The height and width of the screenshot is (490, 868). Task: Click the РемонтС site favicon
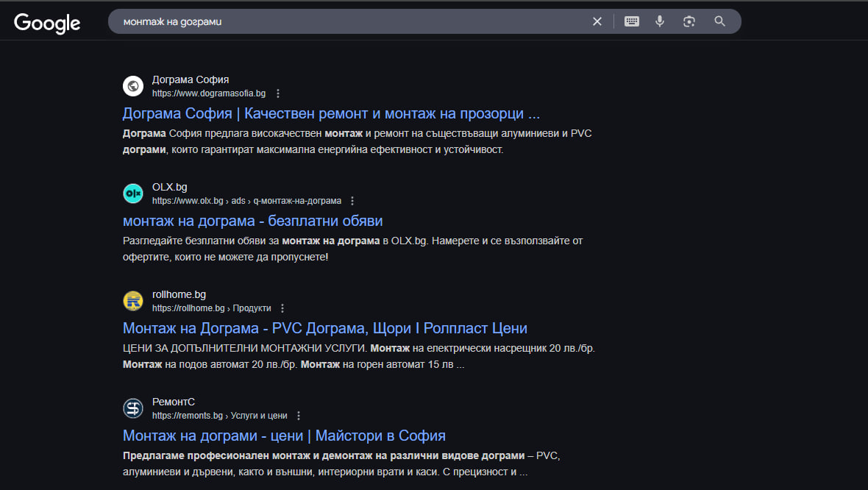pos(133,408)
